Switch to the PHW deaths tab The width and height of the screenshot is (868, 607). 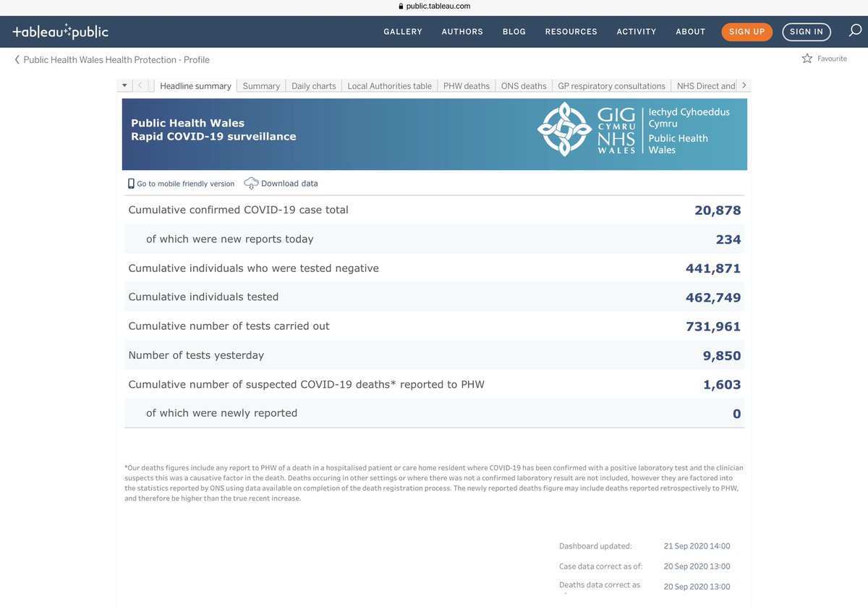(467, 85)
